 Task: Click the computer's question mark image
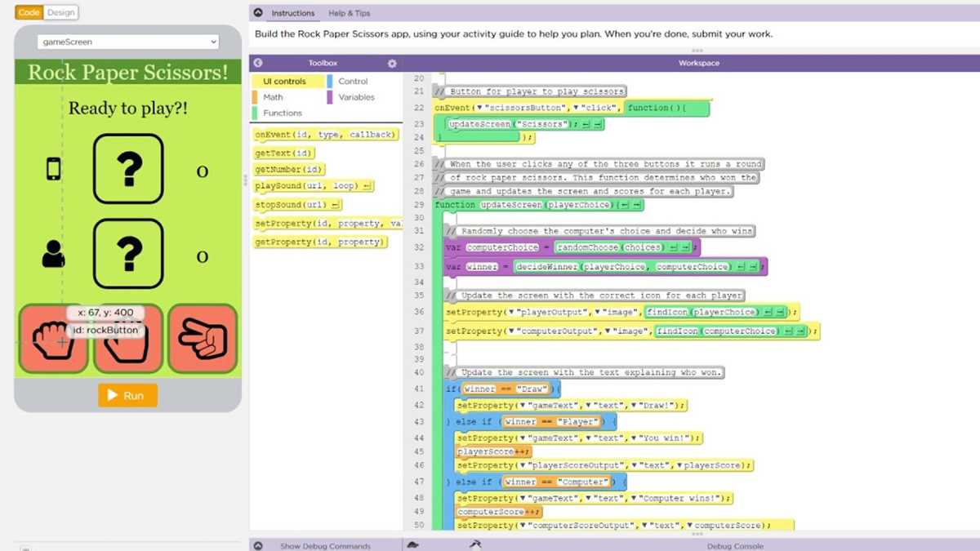click(x=128, y=169)
